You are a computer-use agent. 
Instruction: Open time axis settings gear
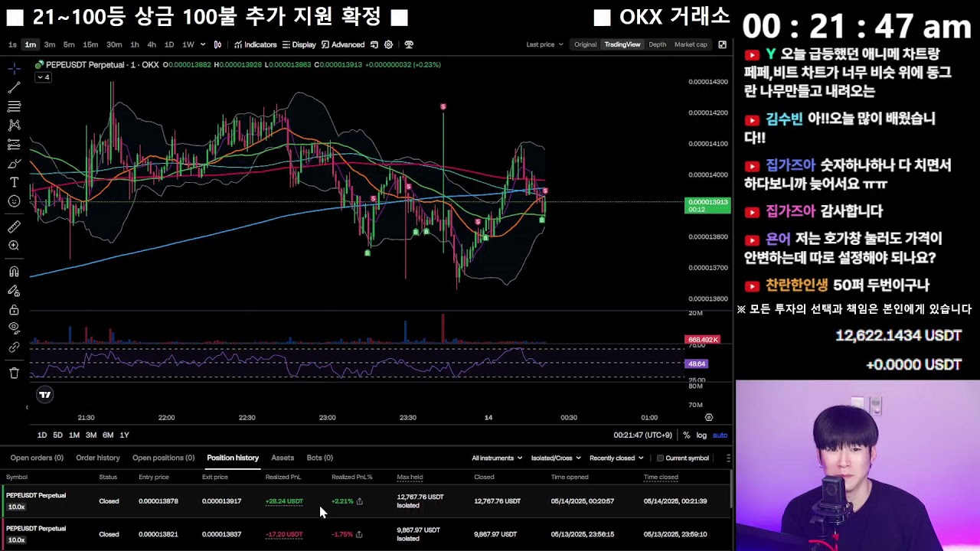[x=709, y=417]
